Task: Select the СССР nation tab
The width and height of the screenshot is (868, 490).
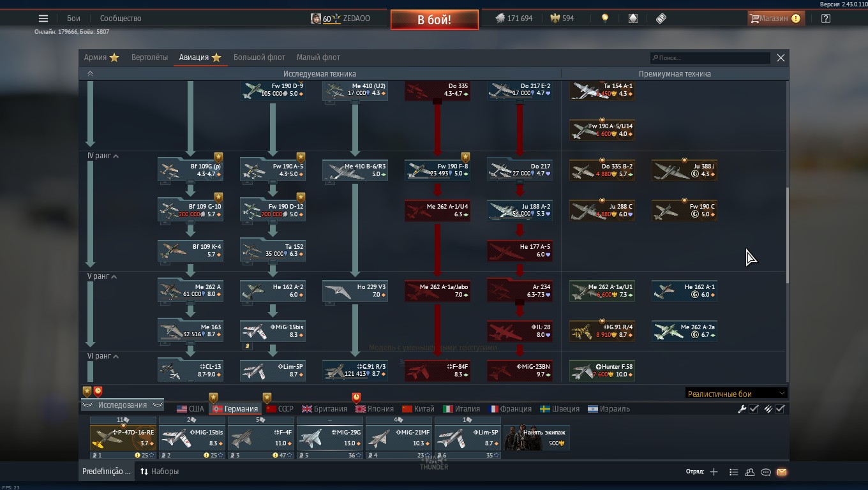Action: [x=280, y=409]
